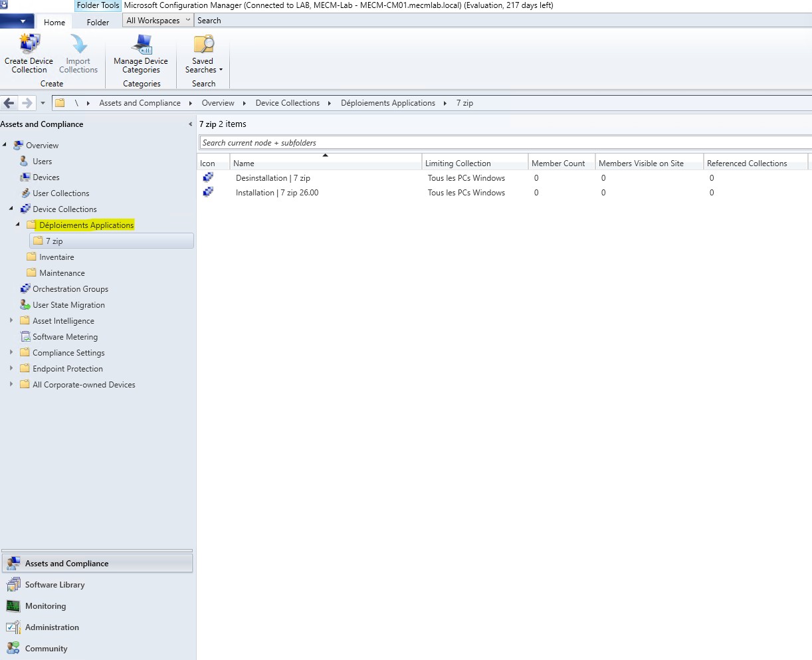Click the folder icon in the address bar

[x=60, y=103]
